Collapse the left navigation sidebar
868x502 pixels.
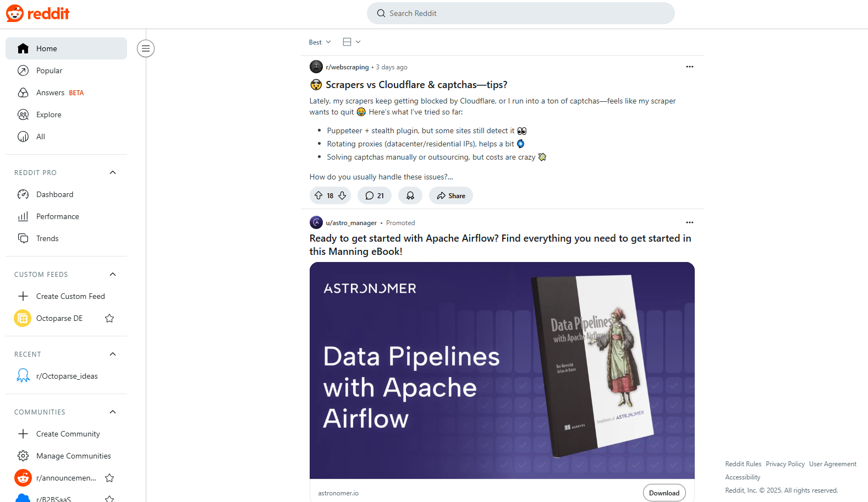coord(146,48)
